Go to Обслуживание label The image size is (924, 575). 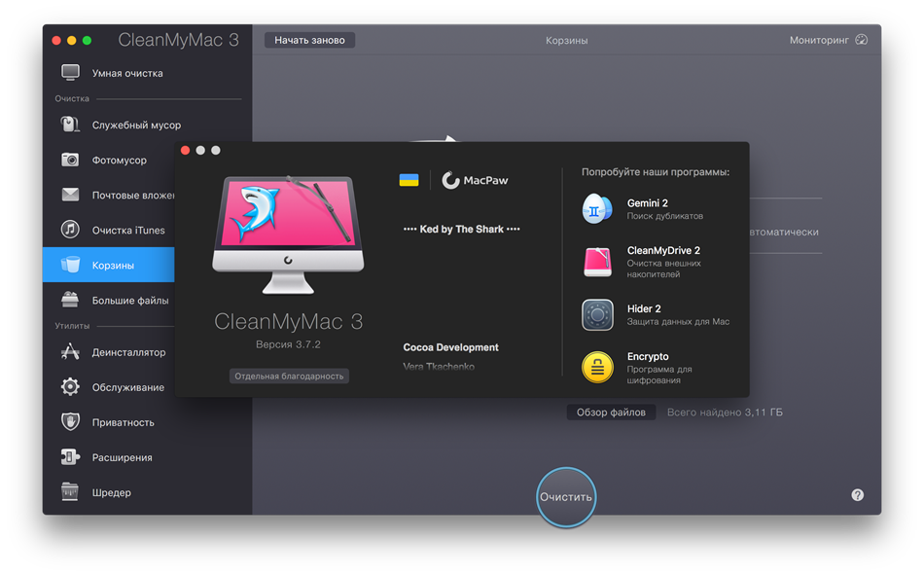pos(127,387)
